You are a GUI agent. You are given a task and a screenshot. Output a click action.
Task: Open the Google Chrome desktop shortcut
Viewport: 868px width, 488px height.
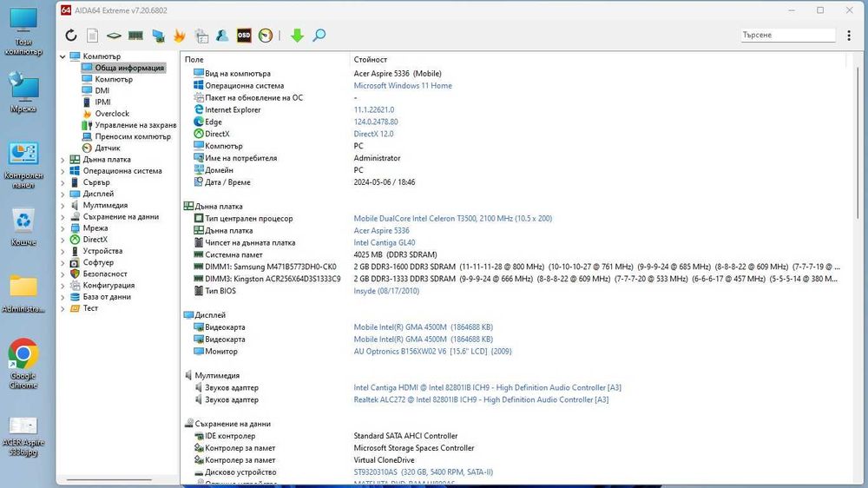(23, 364)
